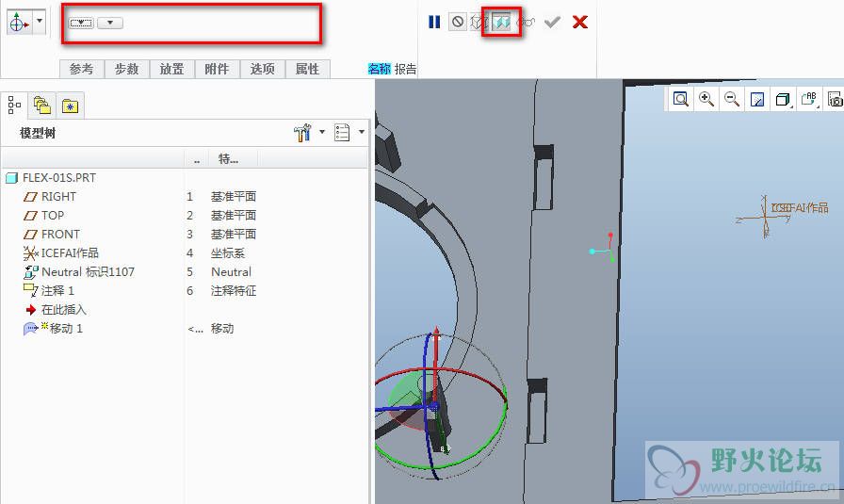The height and width of the screenshot is (504, 844).
Task: Open the 步数 tab
Action: (x=126, y=69)
